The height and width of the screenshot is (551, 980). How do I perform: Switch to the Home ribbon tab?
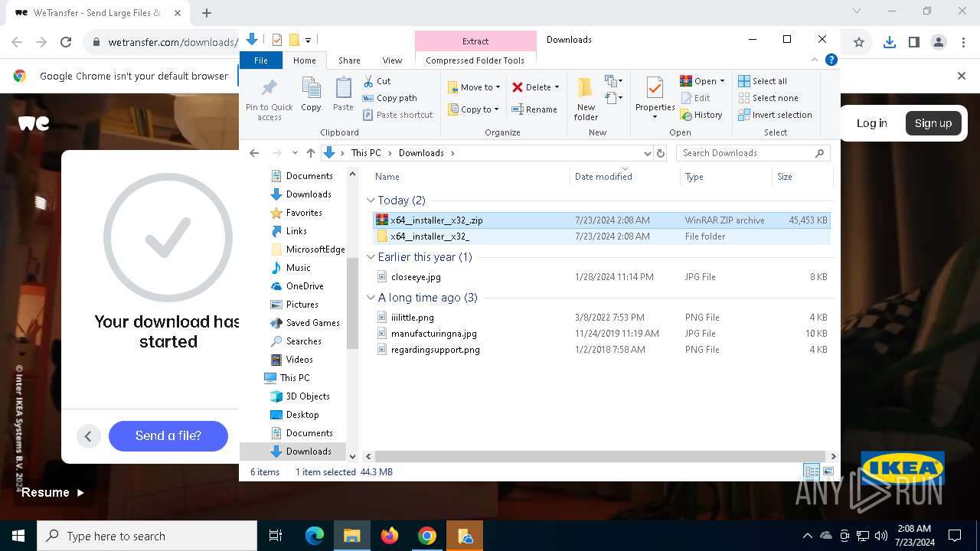click(304, 60)
